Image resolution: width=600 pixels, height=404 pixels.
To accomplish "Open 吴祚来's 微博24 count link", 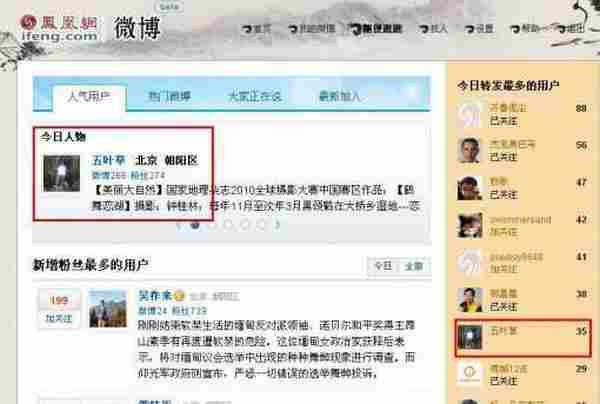I will click(152, 311).
